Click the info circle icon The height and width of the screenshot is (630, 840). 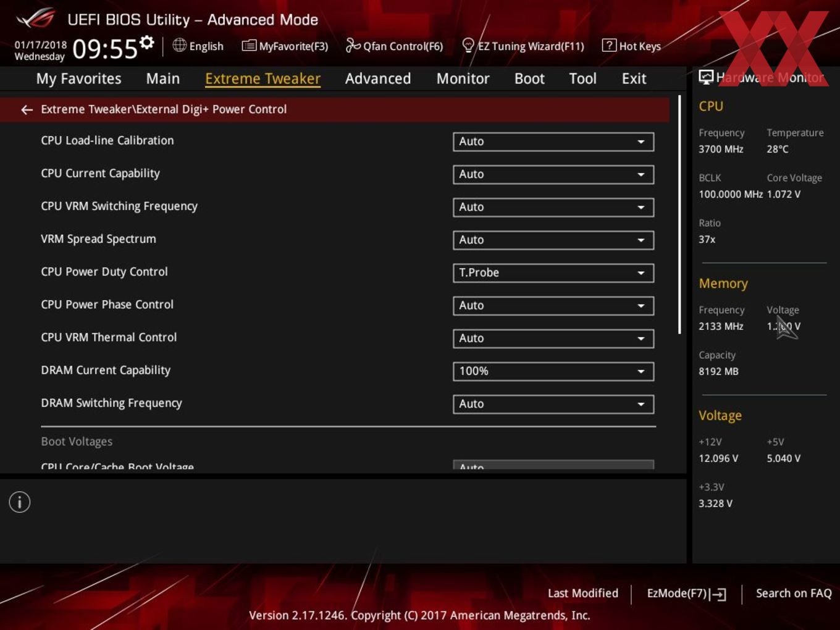[x=20, y=502]
